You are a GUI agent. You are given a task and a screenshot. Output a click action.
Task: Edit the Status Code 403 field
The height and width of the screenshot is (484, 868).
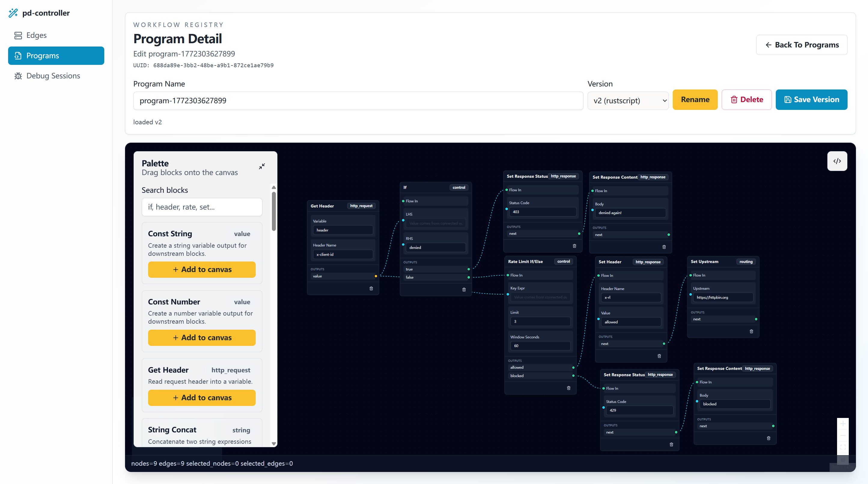tap(543, 212)
